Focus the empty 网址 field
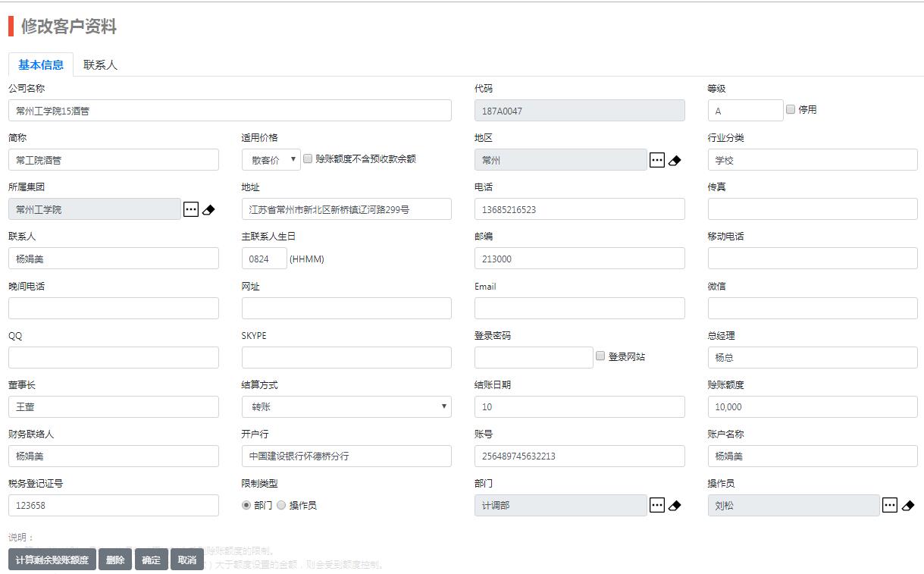 tap(346, 308)
